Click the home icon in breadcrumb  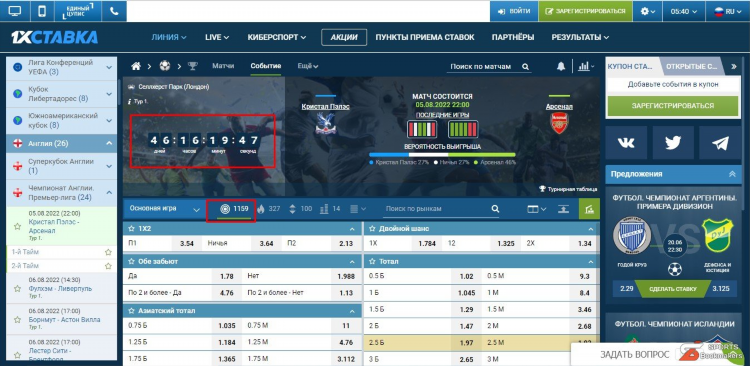[x=136, y=66]
